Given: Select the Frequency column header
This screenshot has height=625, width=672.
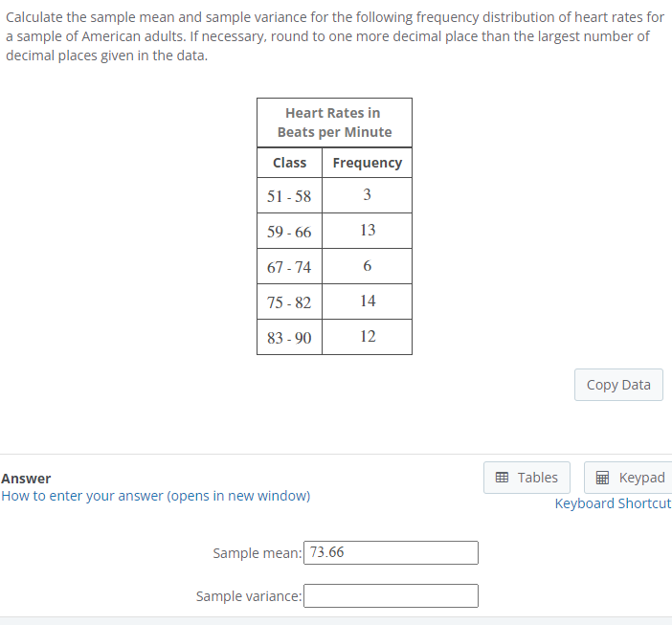Looking at the screenshot, I should coord(368,163).
